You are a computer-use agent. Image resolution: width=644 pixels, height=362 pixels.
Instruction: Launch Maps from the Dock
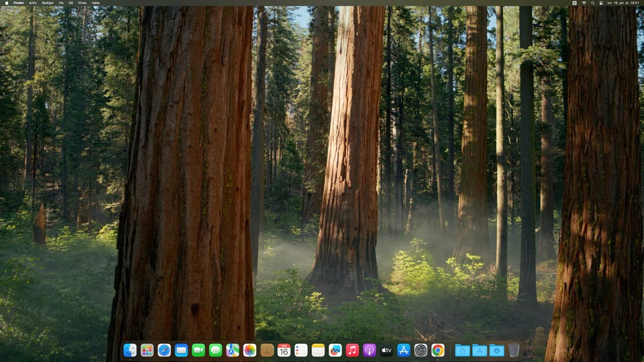[x=233, y=350]
